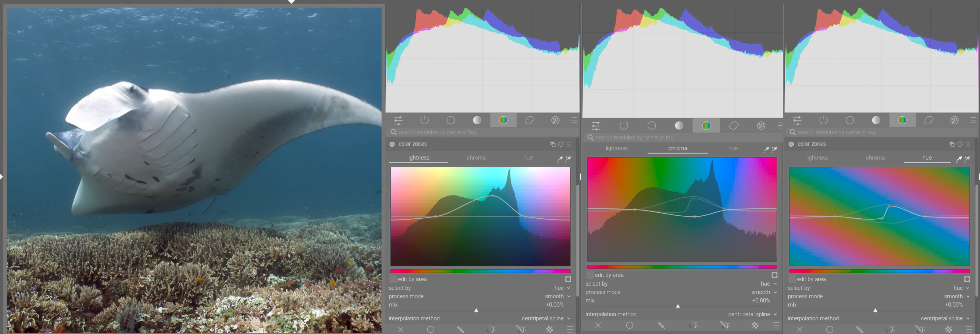Choose raster mask checker icon in lightness-active panel
The height and width of the screenshot is (334, 980).
pos(550,329)
